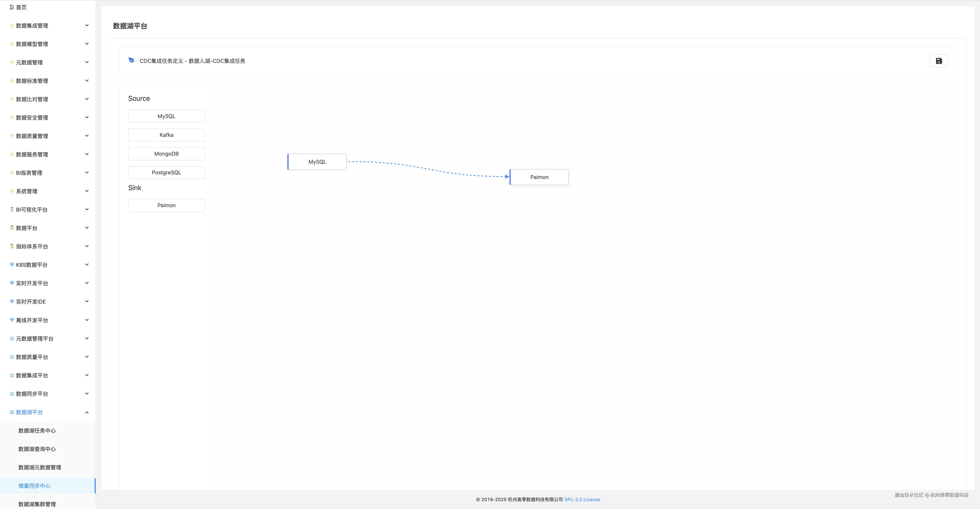Open 数据湖元数据管理 submenu item
This screenshot has width=980, height=509.
[x=40, y=467]
